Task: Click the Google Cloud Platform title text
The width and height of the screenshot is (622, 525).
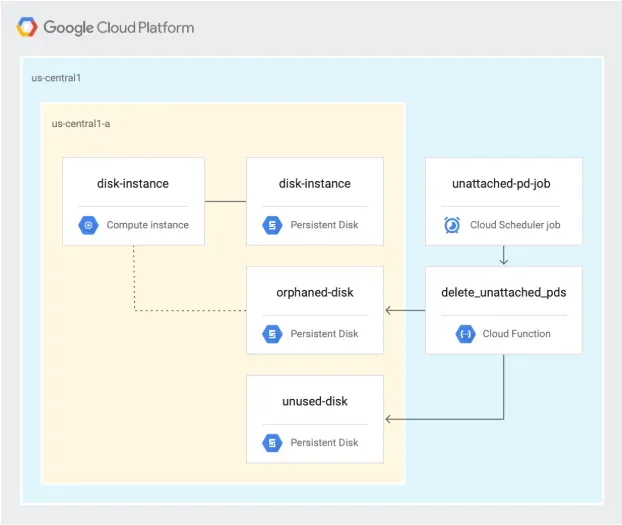Action: coord(119,28)
